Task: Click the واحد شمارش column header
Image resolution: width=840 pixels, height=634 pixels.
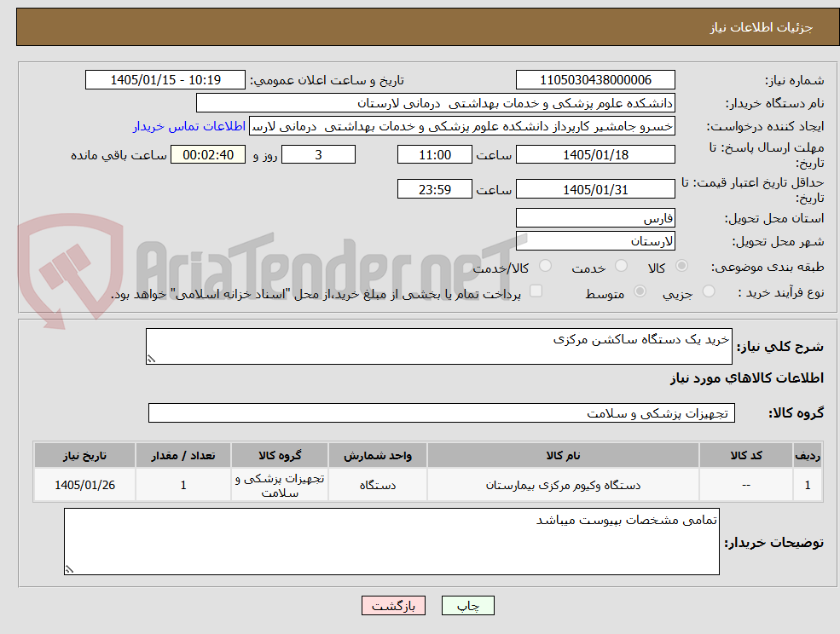Action: (x=378, y=455)
